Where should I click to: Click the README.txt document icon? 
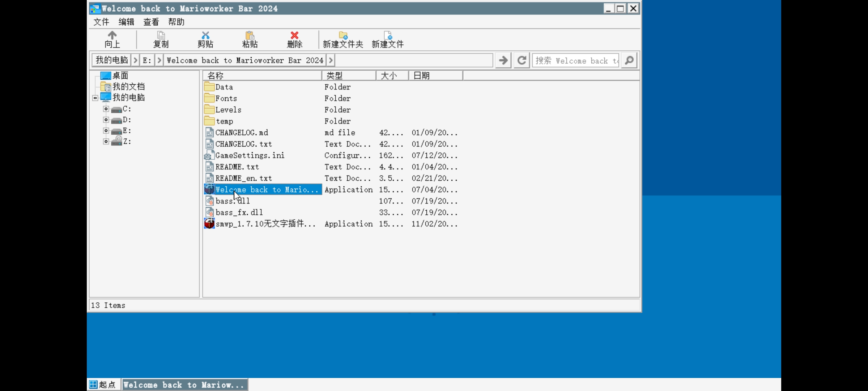pos(209,167)
